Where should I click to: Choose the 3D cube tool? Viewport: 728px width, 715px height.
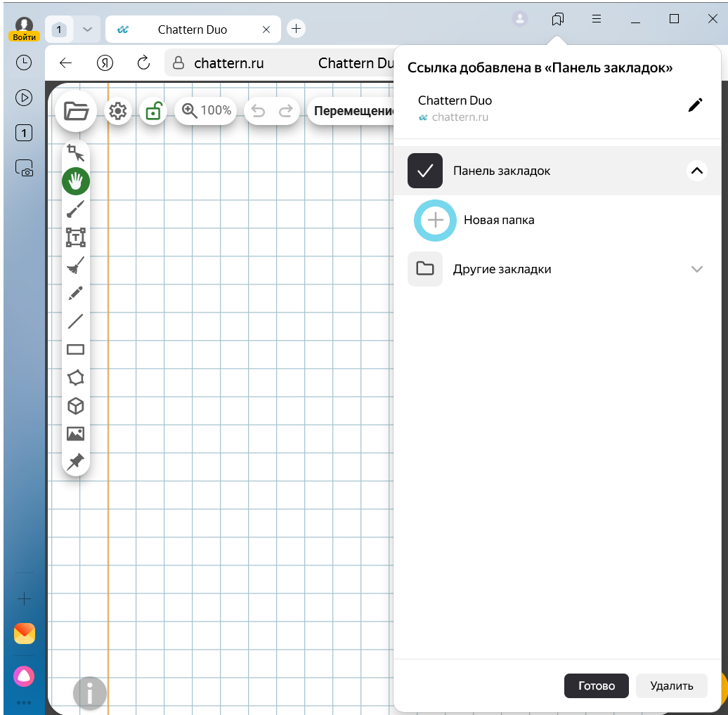[x=76, y=406]
